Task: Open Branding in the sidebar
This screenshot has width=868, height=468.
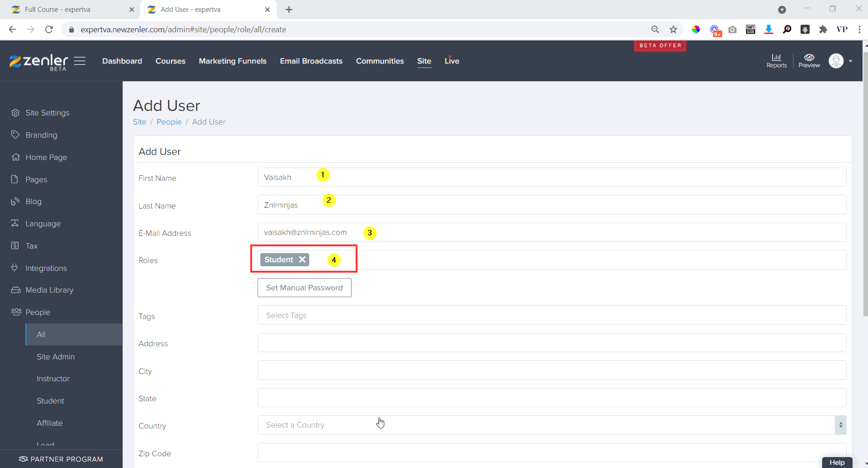Action: [41, 134]
